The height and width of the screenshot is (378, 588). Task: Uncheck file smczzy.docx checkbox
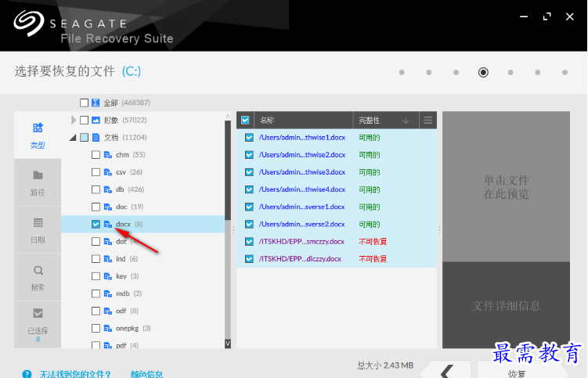point(249,242)
